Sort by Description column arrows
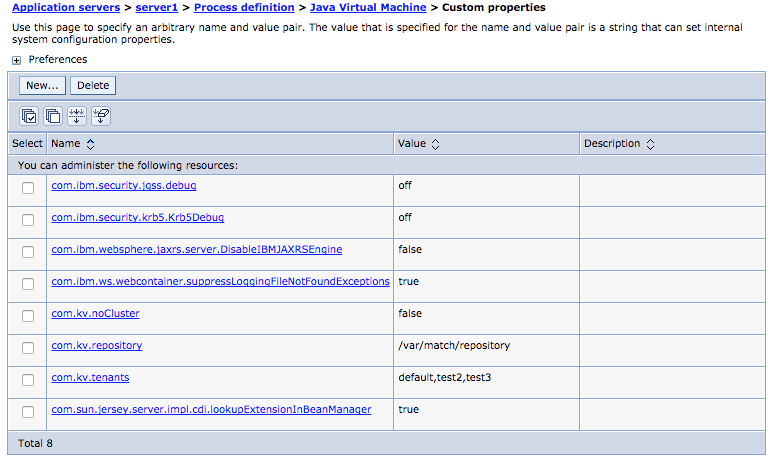 coord(650,144)
